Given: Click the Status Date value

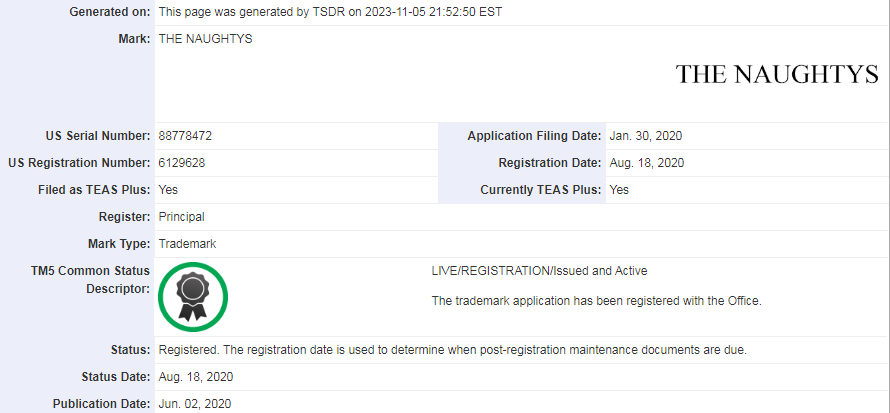Looking at the screenshot, I should (x=196, y=377).
